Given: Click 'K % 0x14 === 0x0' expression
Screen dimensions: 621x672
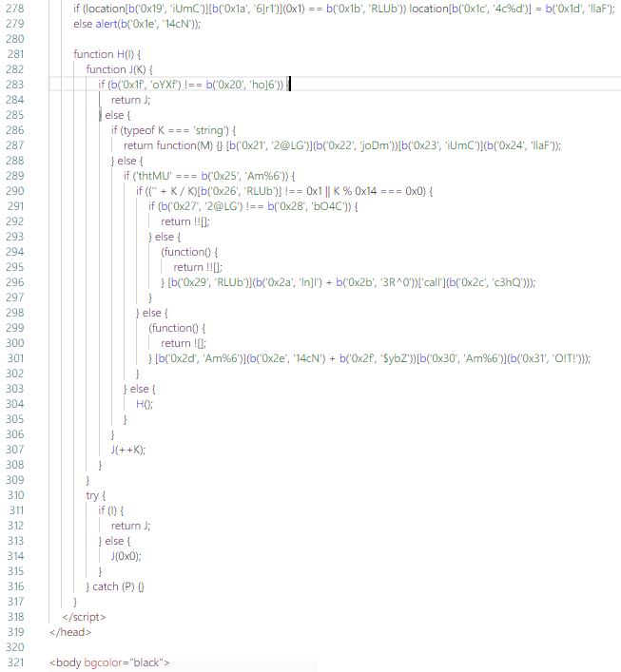Looking at the screenshot, I should coord(379,191).
